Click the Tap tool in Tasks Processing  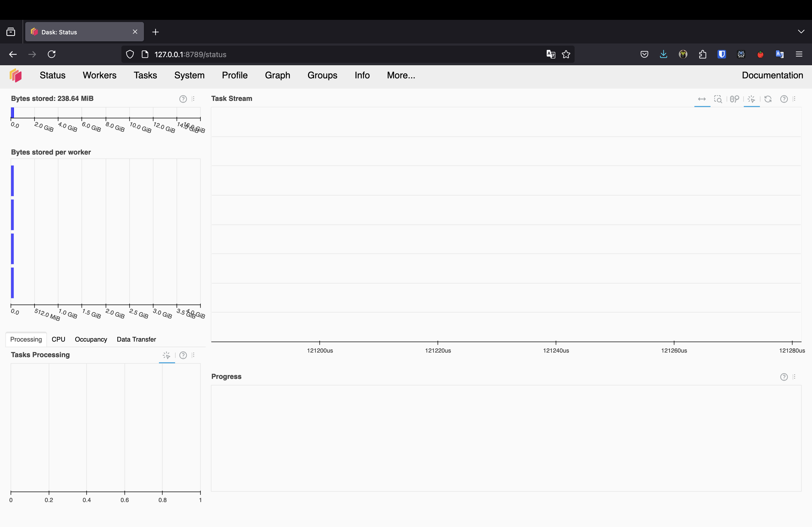[166, 355]
